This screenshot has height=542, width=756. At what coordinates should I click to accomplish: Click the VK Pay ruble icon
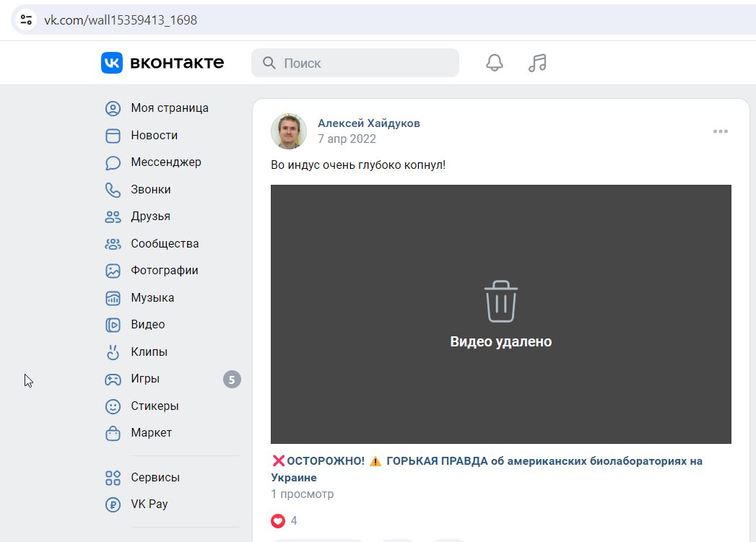(113, 505)
